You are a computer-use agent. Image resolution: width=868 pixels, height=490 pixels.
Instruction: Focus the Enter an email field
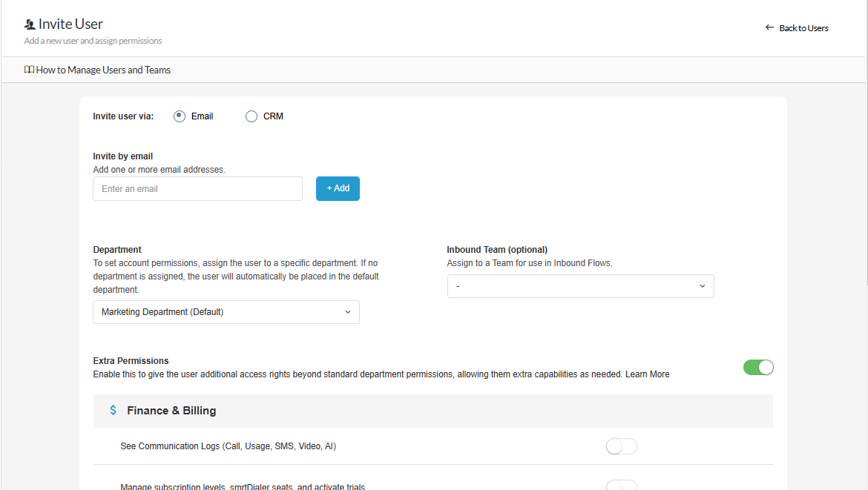(197, 189)
